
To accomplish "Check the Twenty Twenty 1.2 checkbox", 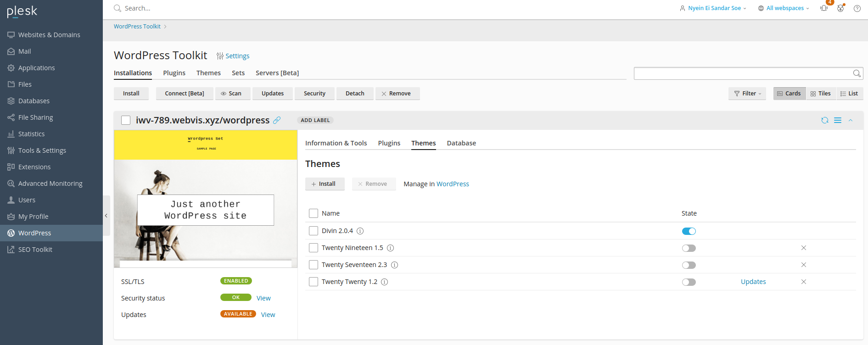I will pyautogui.click(x=314, y=282).
